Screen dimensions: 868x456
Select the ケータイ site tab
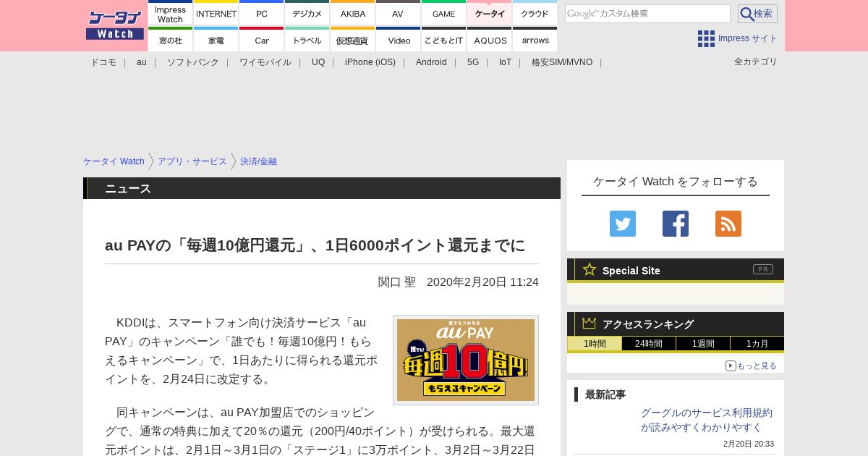click(x=490, y=13)
